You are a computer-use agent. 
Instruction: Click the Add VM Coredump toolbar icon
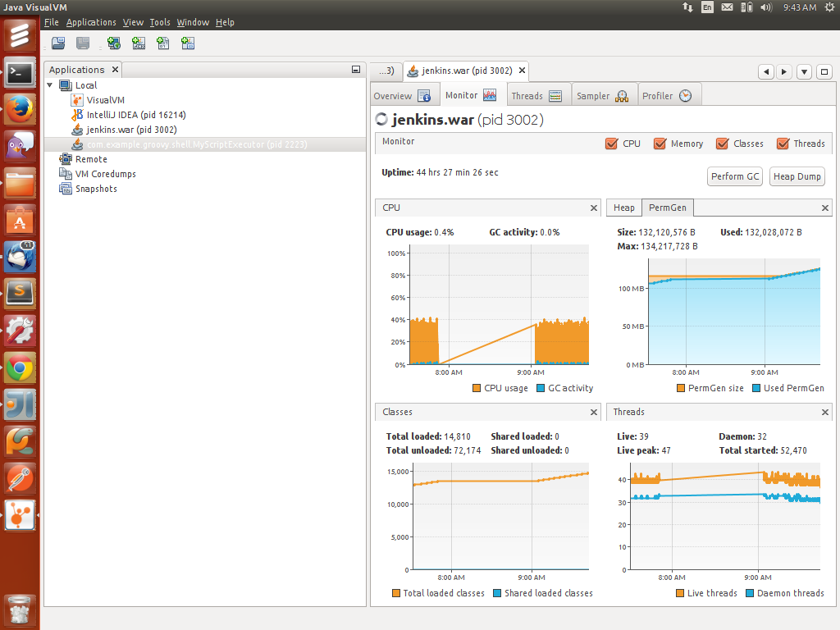click(x=163, y=43)
